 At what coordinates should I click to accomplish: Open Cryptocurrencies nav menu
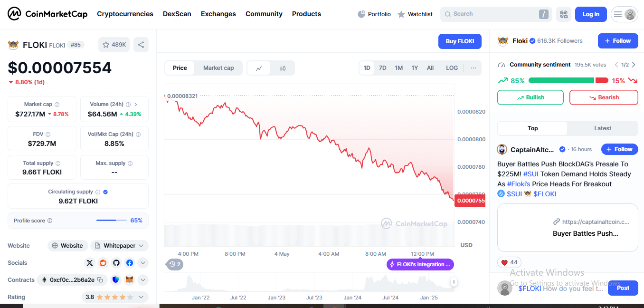point(125,14)
